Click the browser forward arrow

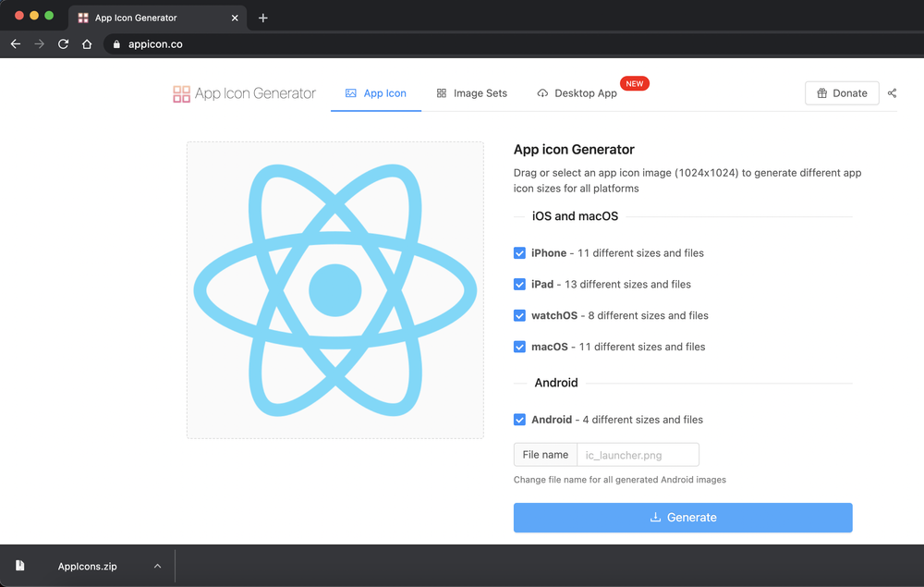pyautogui.click(x=40, y=44)
